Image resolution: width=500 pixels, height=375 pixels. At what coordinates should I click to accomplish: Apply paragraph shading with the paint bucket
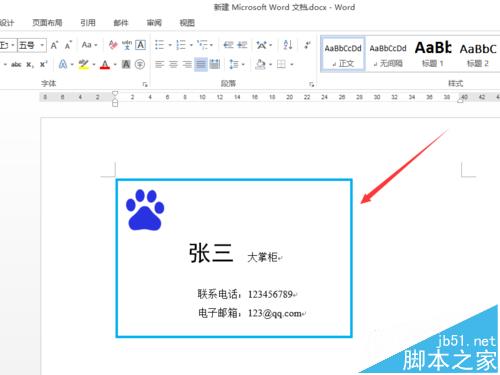pyautogui.click(x=260, y=64)
